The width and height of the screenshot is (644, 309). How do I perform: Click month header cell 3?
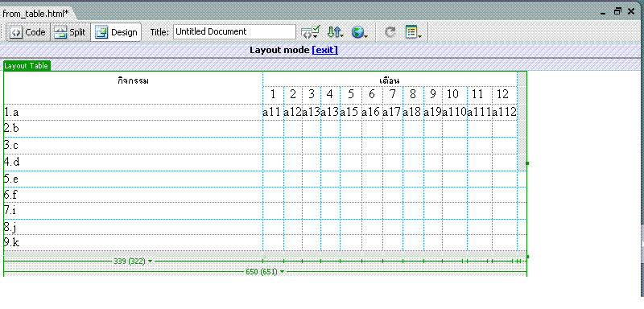(312, 95)
